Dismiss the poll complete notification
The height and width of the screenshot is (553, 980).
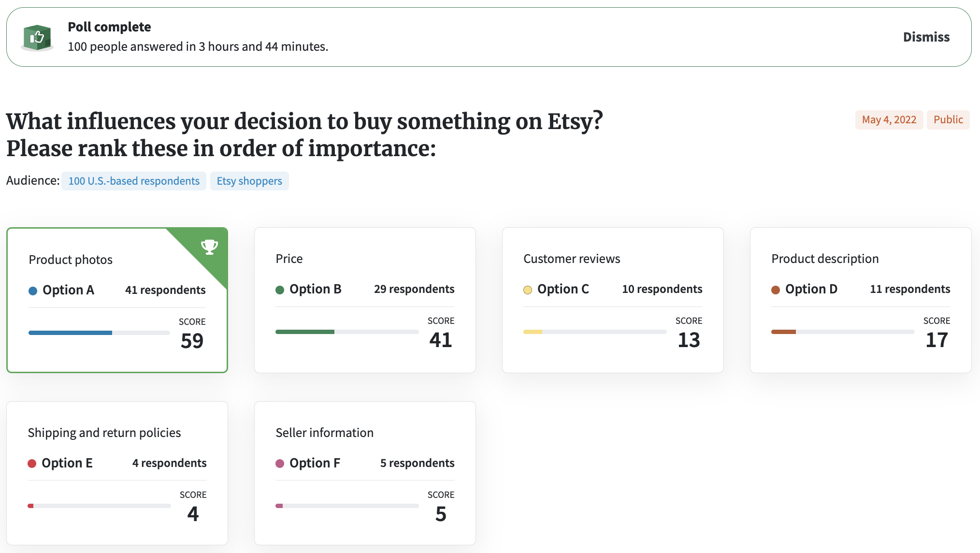[926, 37]
